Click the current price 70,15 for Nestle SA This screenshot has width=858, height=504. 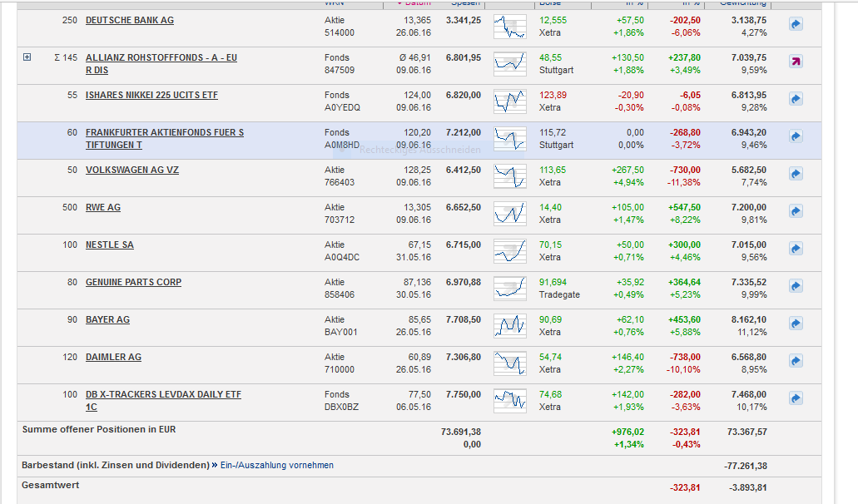550,245
